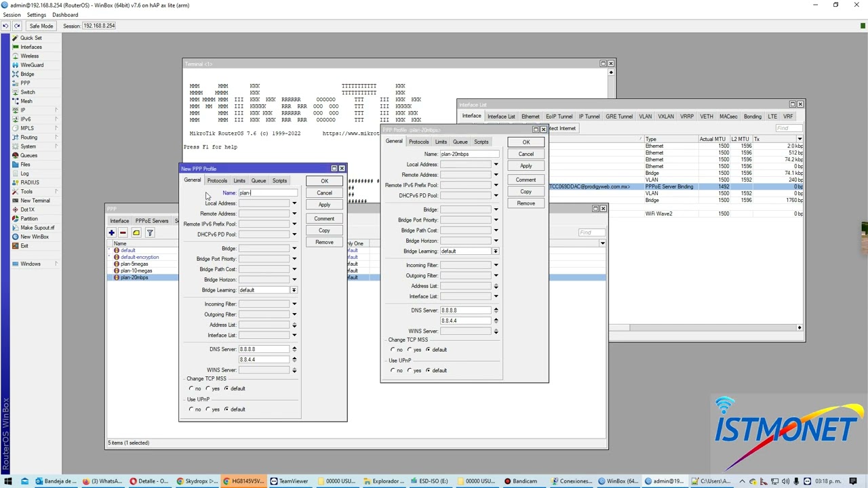This screenshot has height=488, width=868.
Task: Open the Wireless sidebar entry
Action: coord(29,56)
